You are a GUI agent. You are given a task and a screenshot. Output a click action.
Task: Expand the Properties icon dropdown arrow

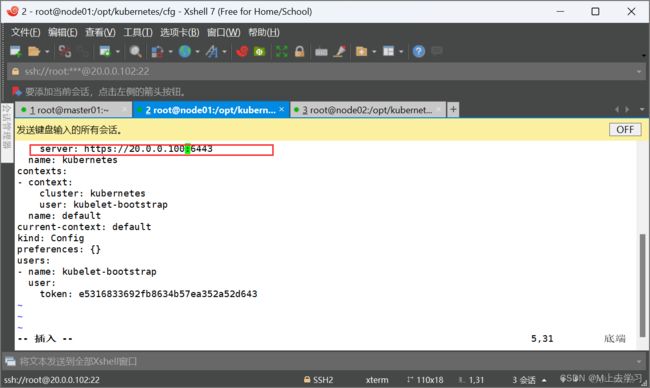118,52
